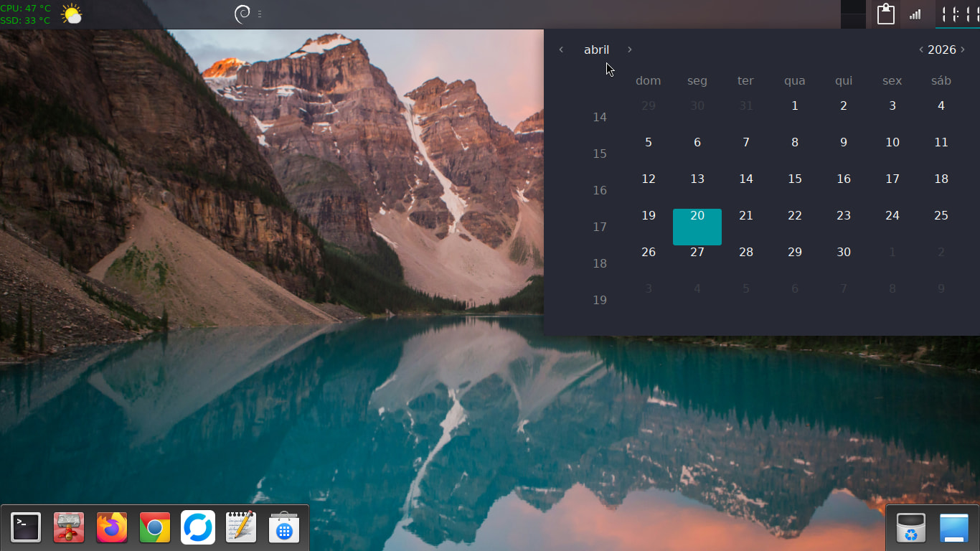Advance one year from 2026

tap(963, 50)
